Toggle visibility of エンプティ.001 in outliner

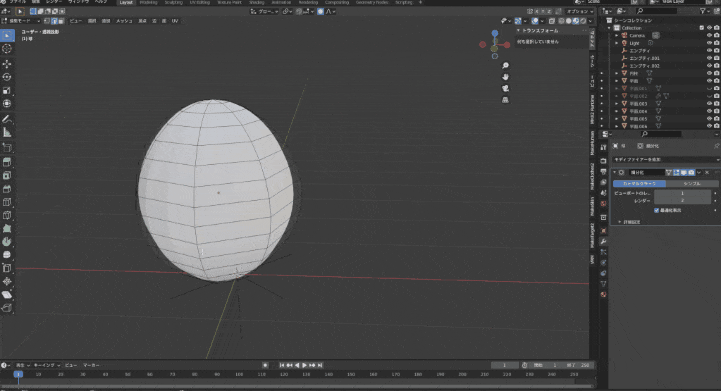coord(709,58)
